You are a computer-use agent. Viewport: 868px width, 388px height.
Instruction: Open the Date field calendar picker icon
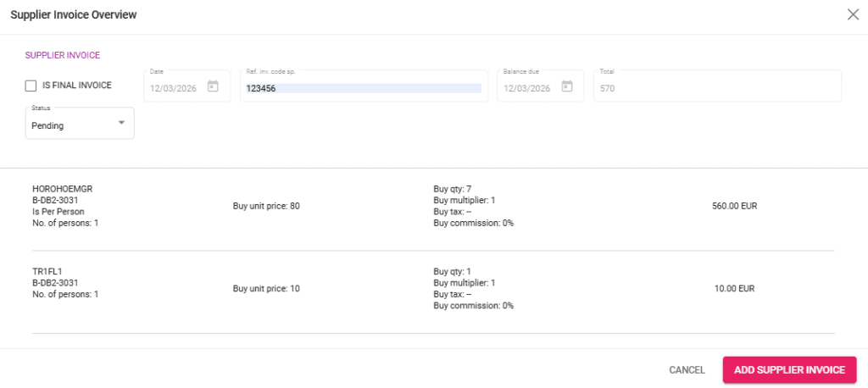pyautogui.click(x=214, y=86)
